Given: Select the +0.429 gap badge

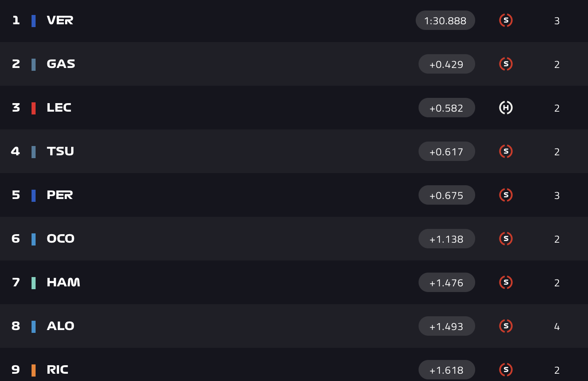Looking at the screenshot, I should tap(446, 64).
